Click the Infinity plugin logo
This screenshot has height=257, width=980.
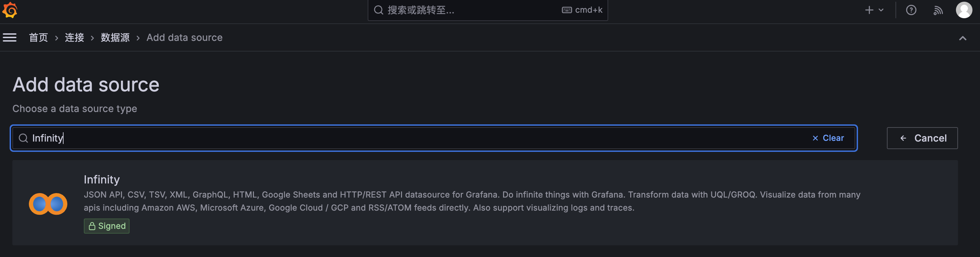click(x=48, y=204)
